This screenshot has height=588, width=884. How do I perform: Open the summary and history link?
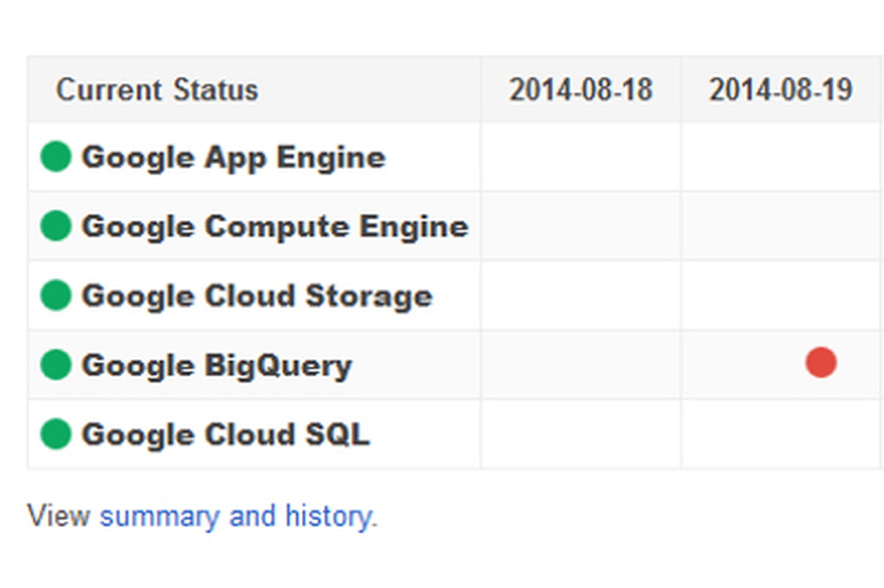(238, 516)
